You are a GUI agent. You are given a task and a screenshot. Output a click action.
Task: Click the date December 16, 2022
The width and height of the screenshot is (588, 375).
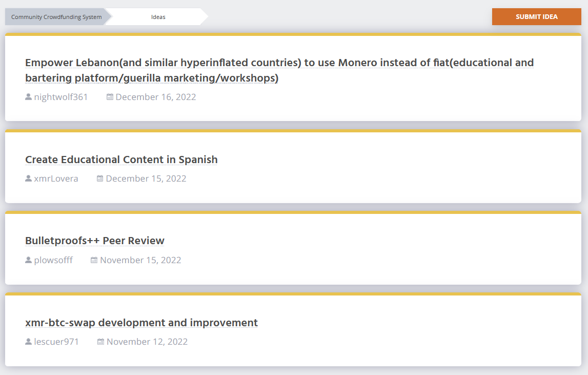[x=156, y=97]
